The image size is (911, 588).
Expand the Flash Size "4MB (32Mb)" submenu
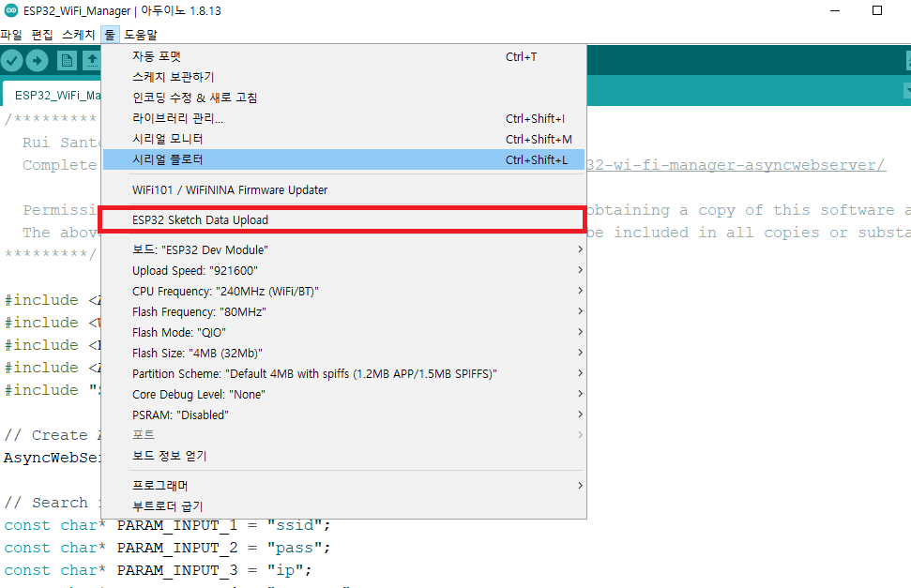(344, 354)
